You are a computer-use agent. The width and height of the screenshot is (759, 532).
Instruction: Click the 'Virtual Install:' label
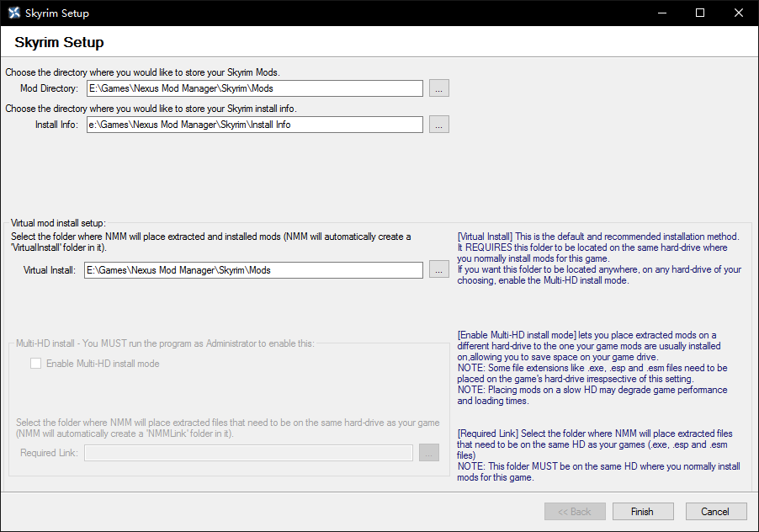click(50, 270)
